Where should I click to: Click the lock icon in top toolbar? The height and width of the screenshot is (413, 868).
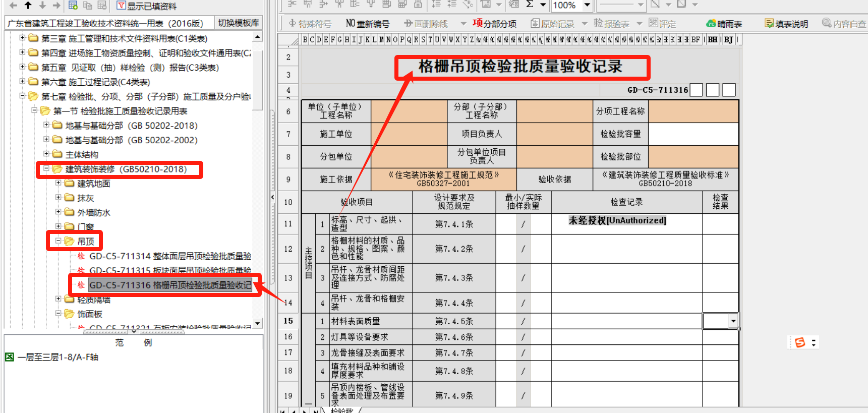pyautogui.click(x=418, y=5)
